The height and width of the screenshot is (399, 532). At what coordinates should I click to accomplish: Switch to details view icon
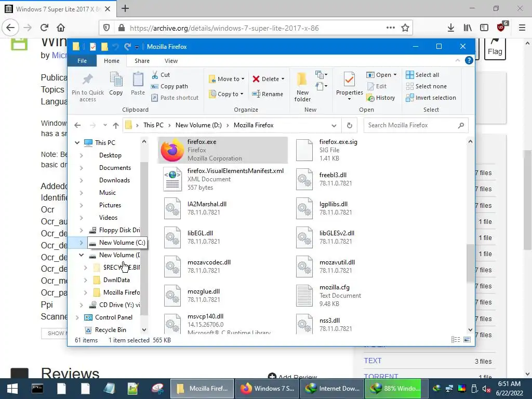456,340
